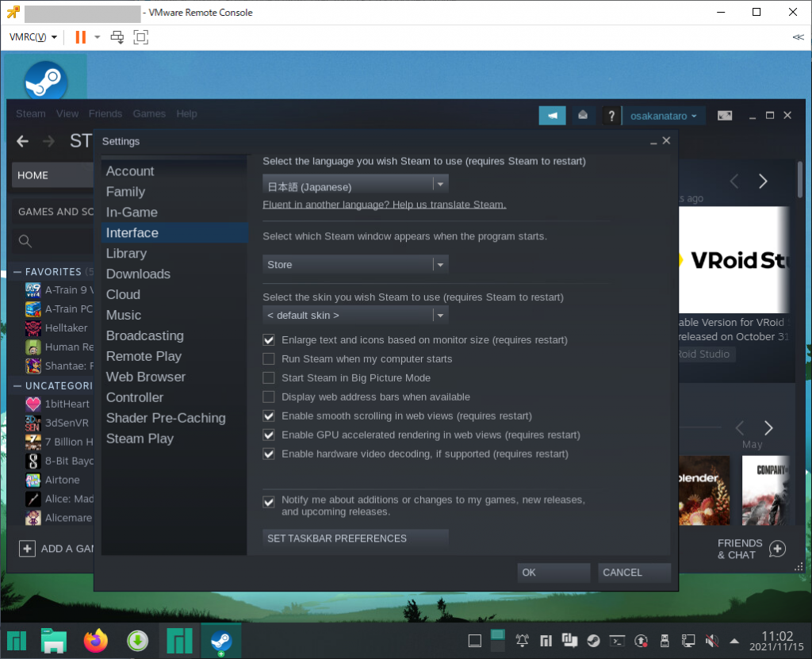Toggle Enable hardware video decoding checkbox
The image size is (812, 659).
click(269, 454)
